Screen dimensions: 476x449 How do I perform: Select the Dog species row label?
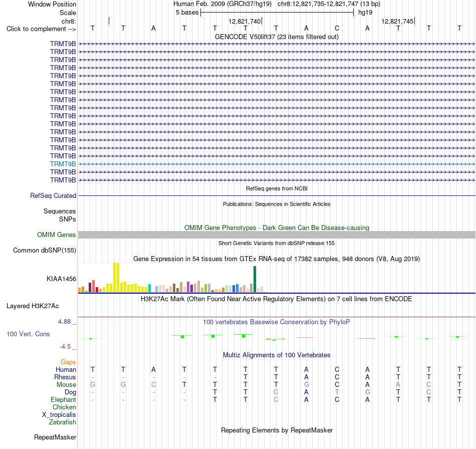[70, 392]
